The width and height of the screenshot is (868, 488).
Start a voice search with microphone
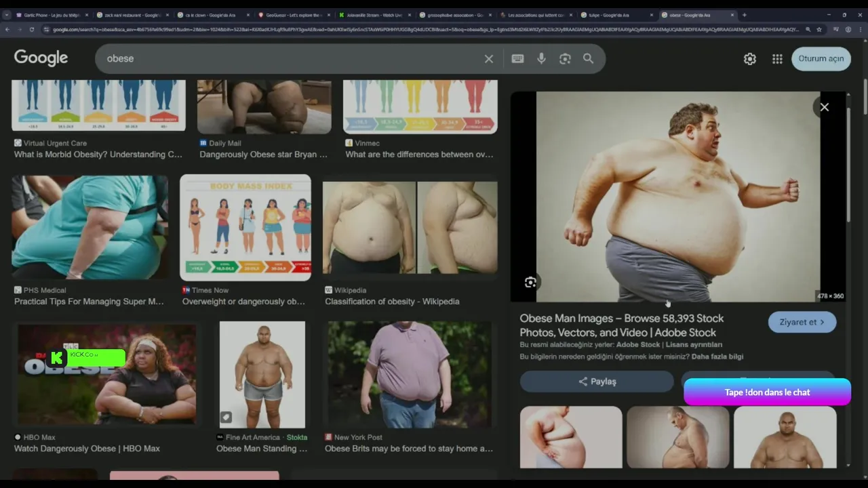541,59
